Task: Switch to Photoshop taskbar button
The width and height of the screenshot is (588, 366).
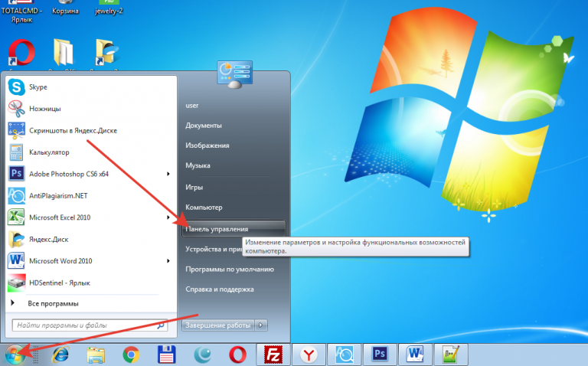Action: coord(380,355)
